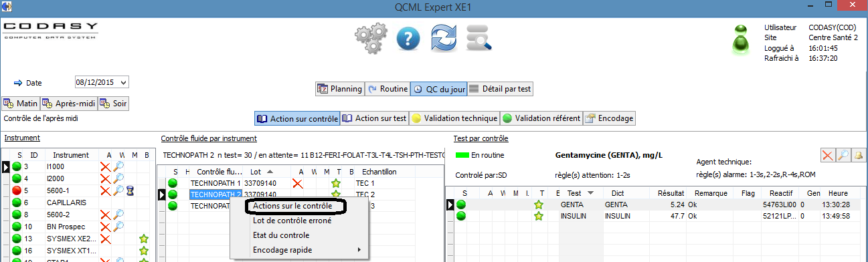Screen dimensions: 868x262
Task: Click the Encodage button
Action: pyautogui.click(x=609, y=118)
